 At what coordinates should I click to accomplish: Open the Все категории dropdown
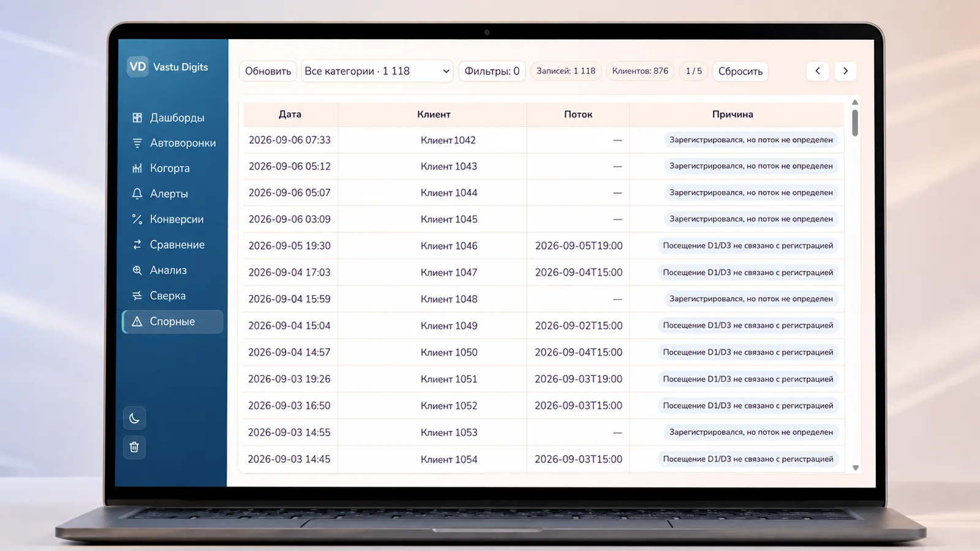(x=377, y=71)
